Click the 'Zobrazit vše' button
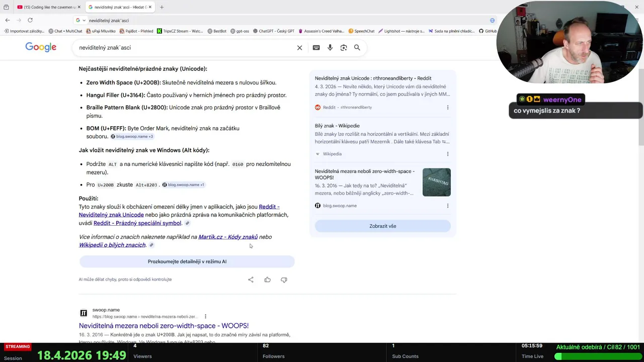 383,226
